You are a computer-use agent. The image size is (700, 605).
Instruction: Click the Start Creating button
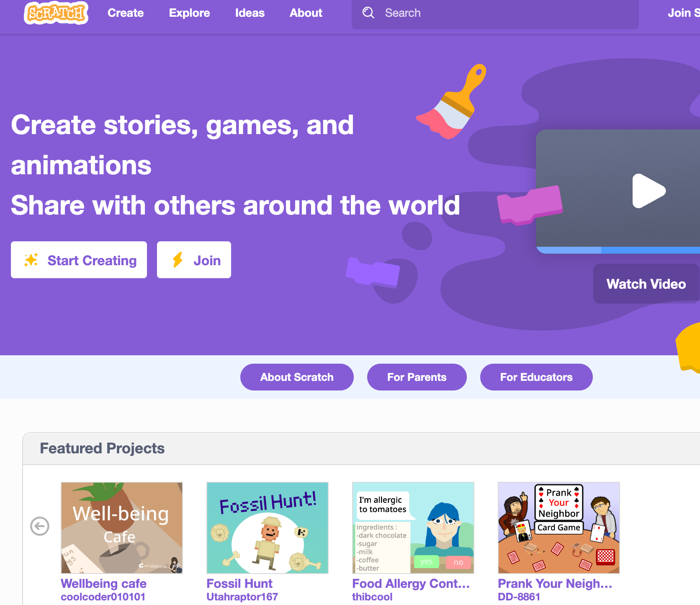point(79,260)
